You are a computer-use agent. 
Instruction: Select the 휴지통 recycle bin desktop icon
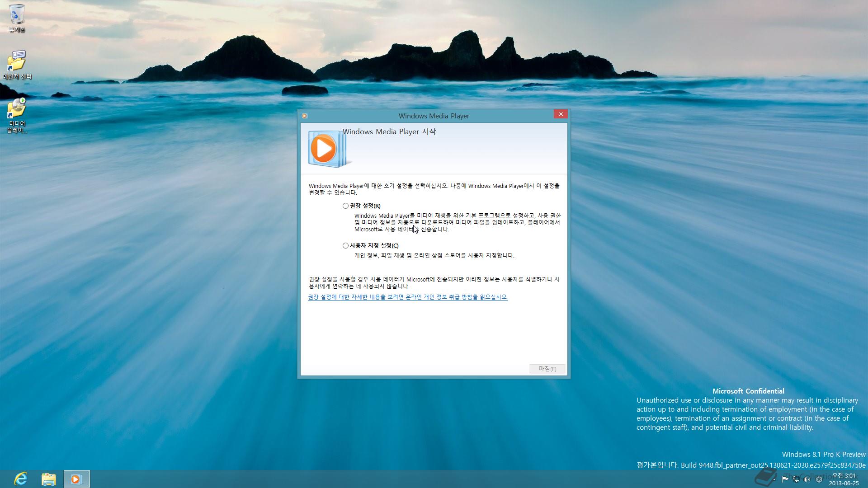tap(17, 19)
